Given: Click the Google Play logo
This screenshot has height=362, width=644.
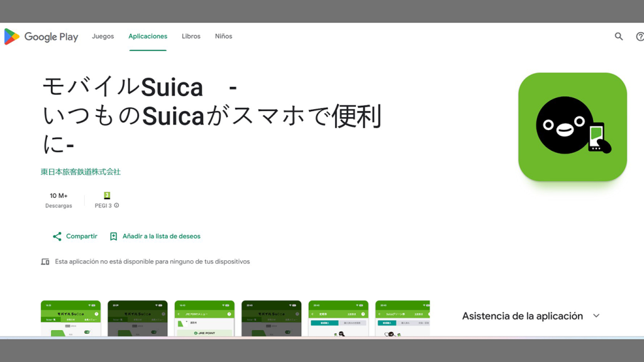Looking at the screenshot, I should point(41,36).
